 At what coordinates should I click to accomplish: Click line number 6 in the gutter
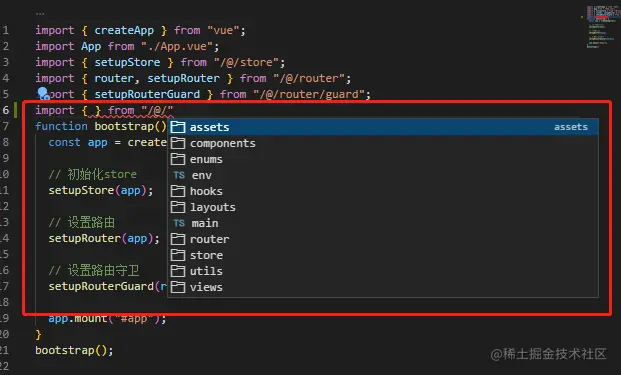(6, 110)
